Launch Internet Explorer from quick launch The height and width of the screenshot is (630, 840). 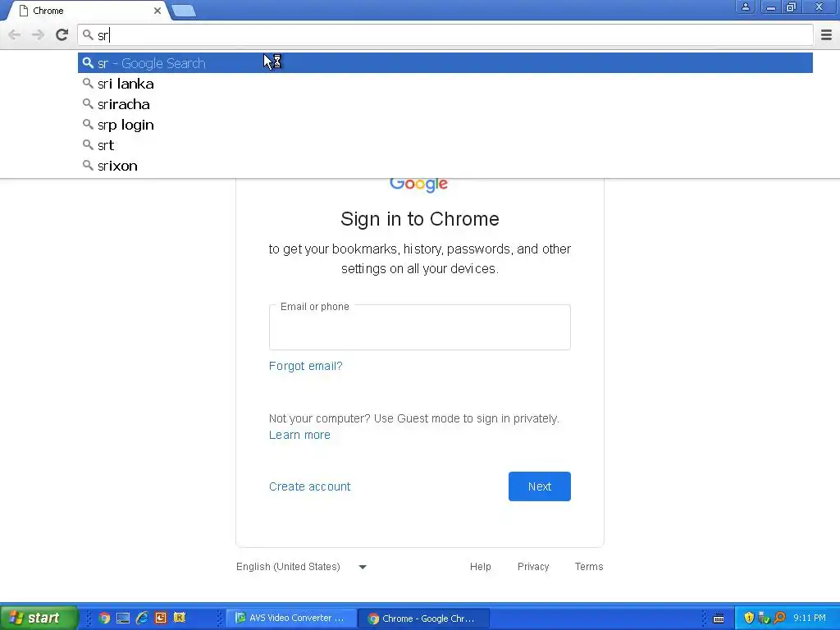142,618
